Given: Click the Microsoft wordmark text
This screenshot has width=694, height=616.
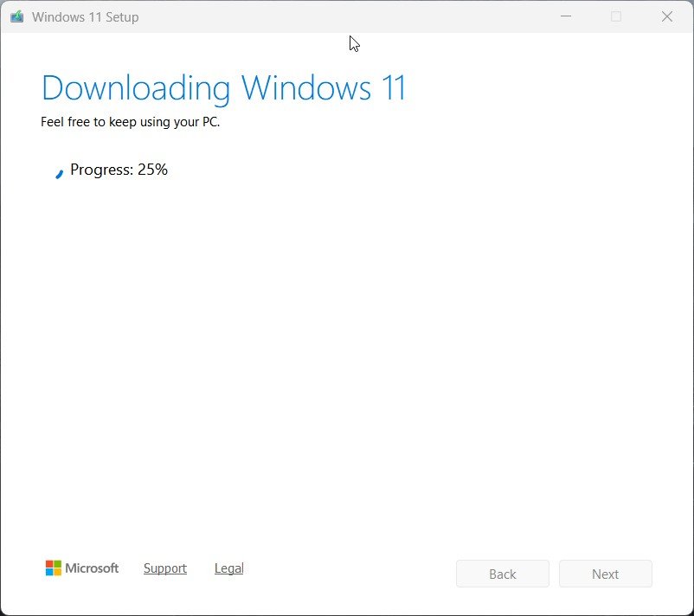Looking at the screenshot, I should (92, 568).
